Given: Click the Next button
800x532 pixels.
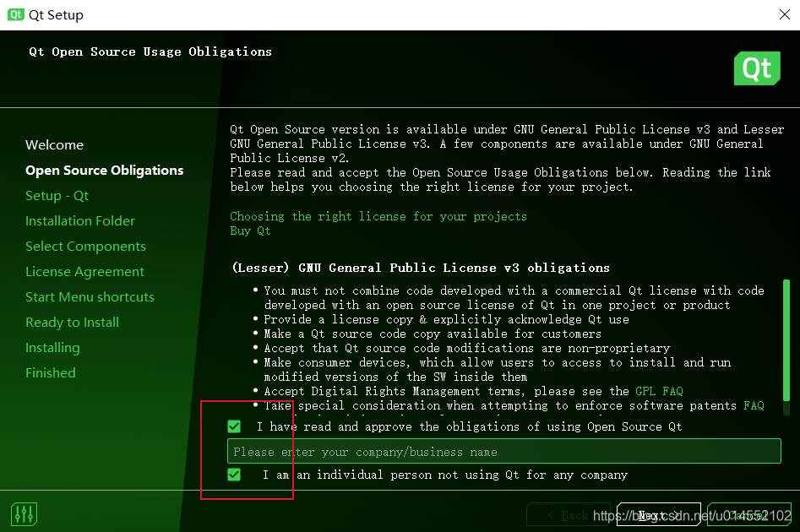Looking at the screenshot, I should (658, 515).
